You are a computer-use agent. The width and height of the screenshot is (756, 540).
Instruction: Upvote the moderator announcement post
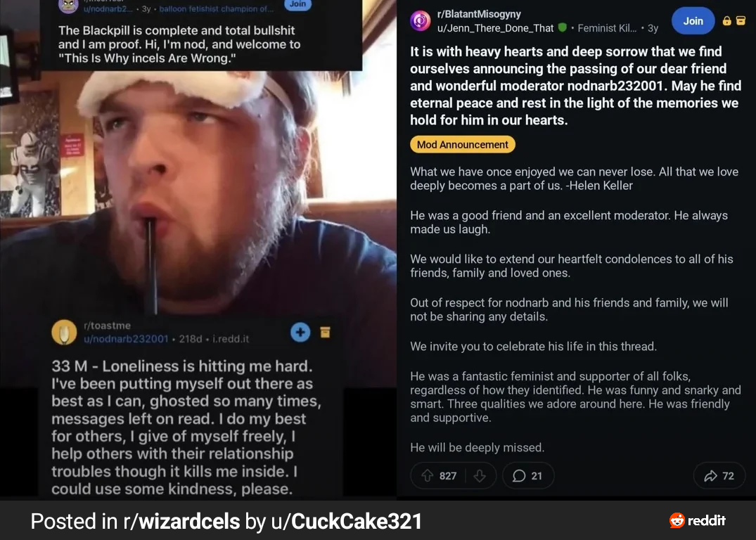click(428, 476)
